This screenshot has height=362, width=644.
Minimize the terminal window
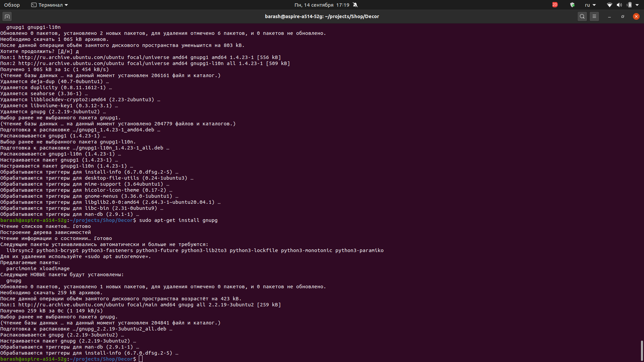[x=609, y=16]
